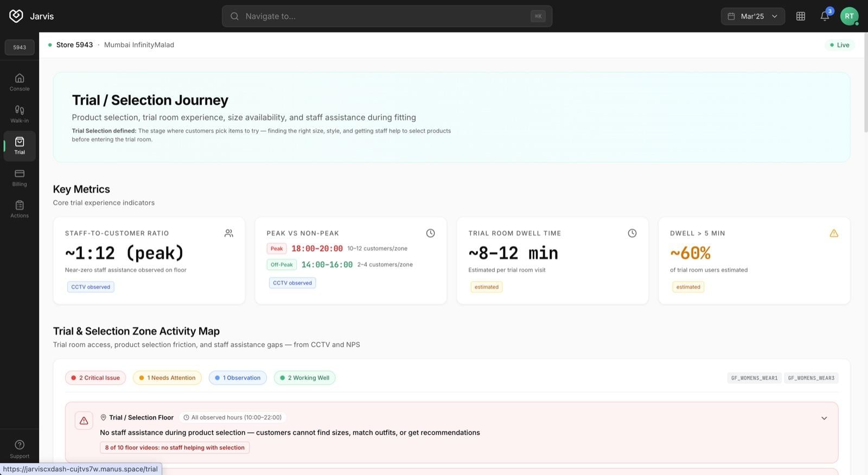
Task: Click the calendar icon in the Mar'25 selector
Action: point(731,16)
